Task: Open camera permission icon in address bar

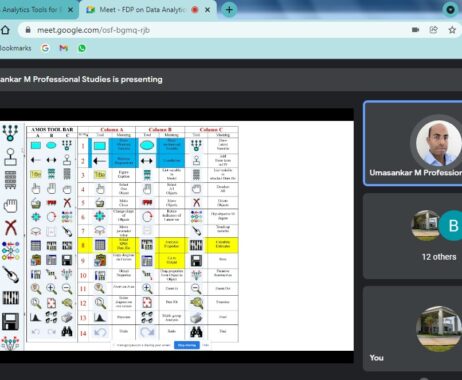Action: point(415,30)
